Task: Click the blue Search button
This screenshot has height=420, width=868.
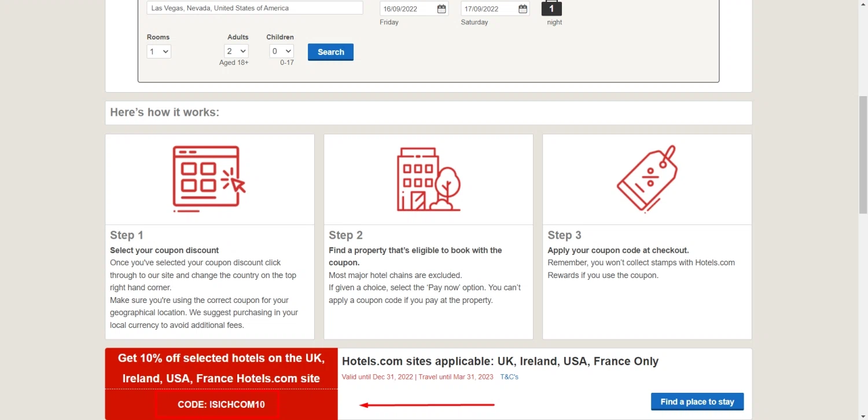Action: click(330, 52)
